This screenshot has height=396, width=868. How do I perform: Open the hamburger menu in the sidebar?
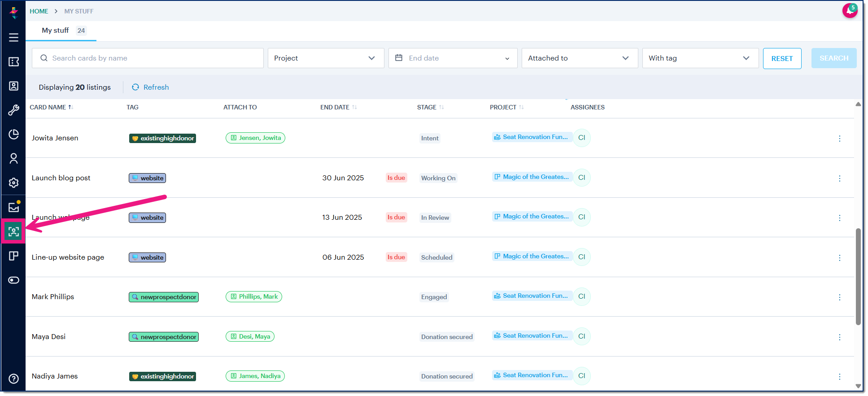click(13, 38)
